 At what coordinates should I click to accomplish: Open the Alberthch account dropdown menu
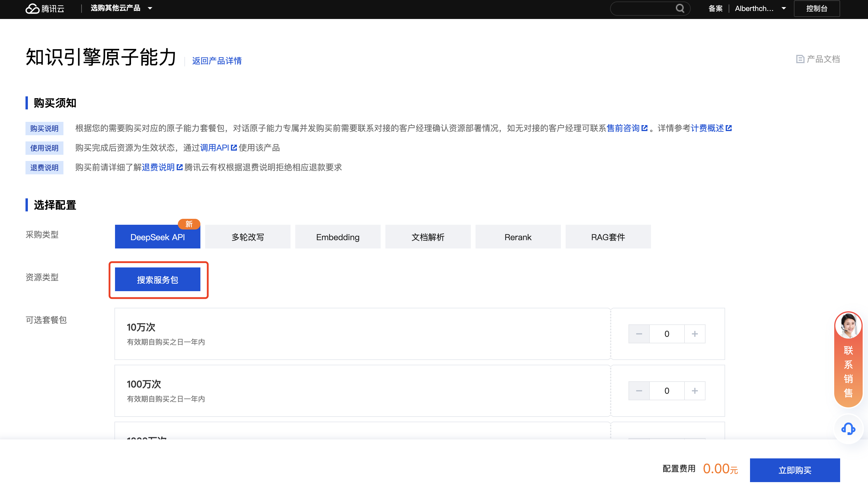[x=760, y=8]
